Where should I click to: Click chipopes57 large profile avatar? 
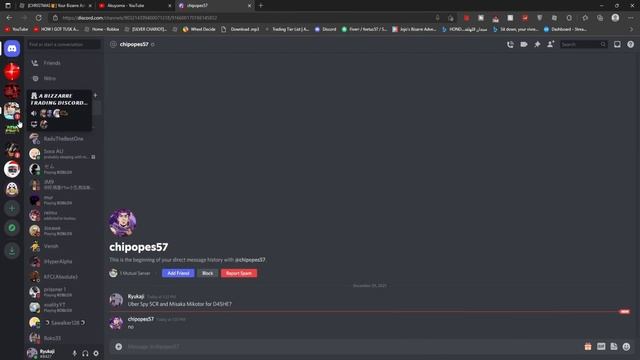[x=123, y=223]
